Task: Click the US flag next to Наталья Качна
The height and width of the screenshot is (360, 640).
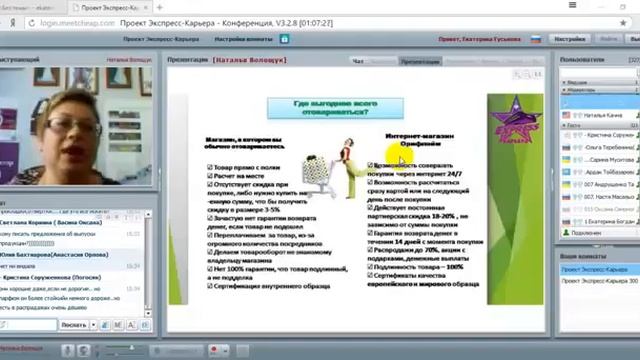Action: tap(566, 115)
